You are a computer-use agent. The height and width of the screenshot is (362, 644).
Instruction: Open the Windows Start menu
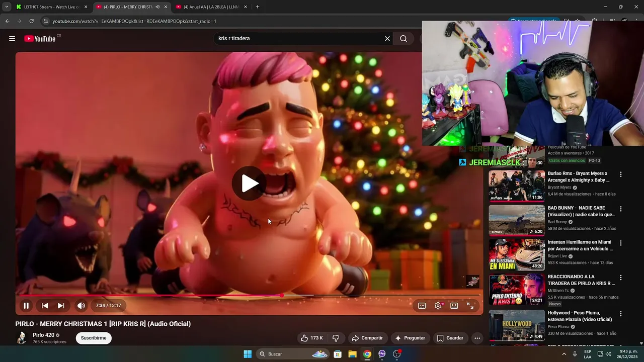pyautogui.click(x=248, y=354)
